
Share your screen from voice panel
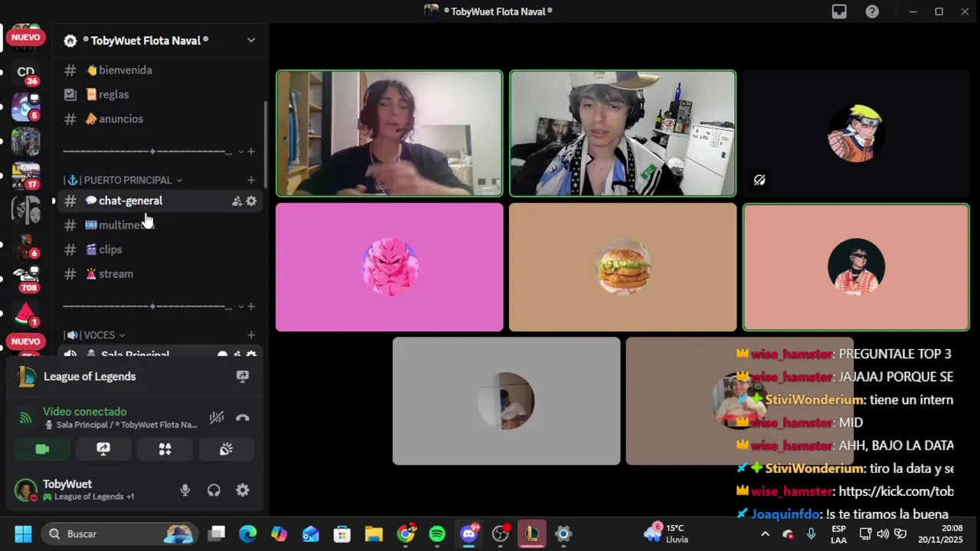(103, 449)
